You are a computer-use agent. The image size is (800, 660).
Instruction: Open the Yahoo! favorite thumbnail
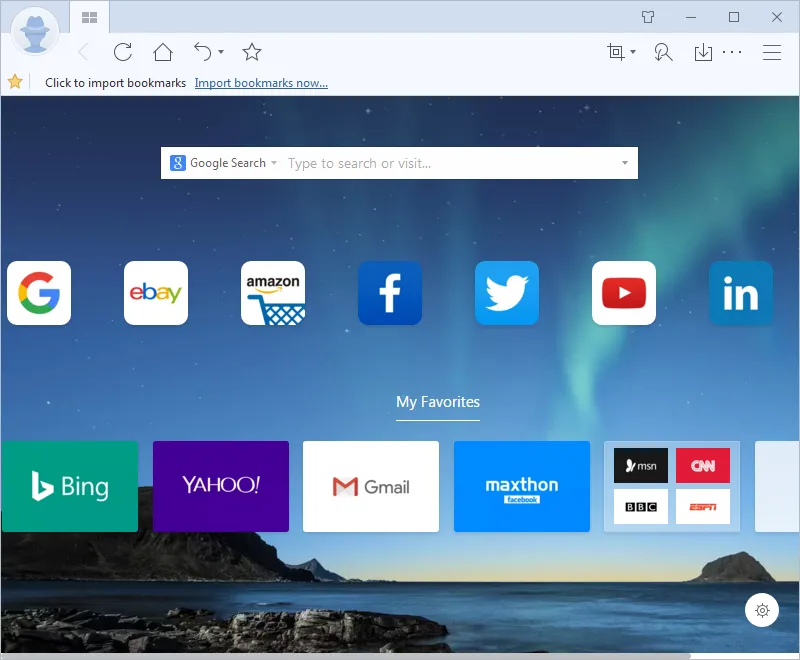221,486
